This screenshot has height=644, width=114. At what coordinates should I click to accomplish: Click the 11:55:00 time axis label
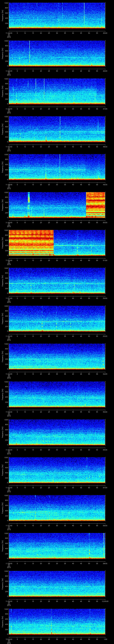click(x=9, y=450)
